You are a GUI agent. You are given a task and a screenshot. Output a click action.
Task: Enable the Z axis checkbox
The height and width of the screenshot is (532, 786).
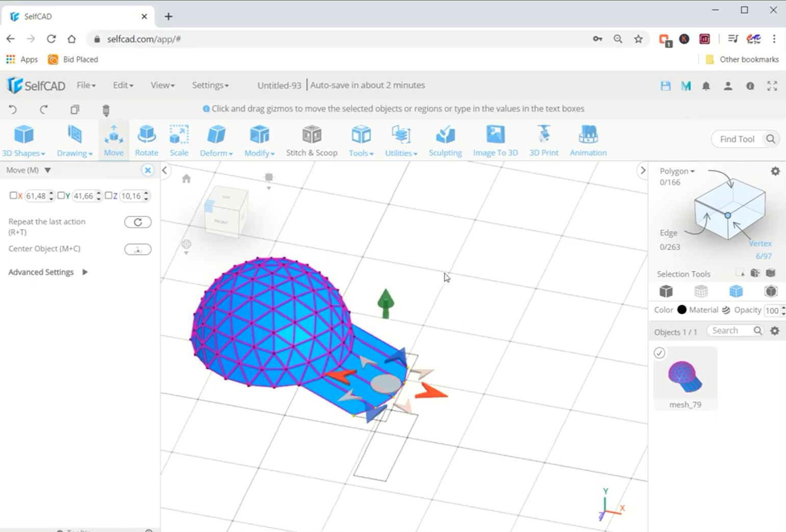point(108,195)
